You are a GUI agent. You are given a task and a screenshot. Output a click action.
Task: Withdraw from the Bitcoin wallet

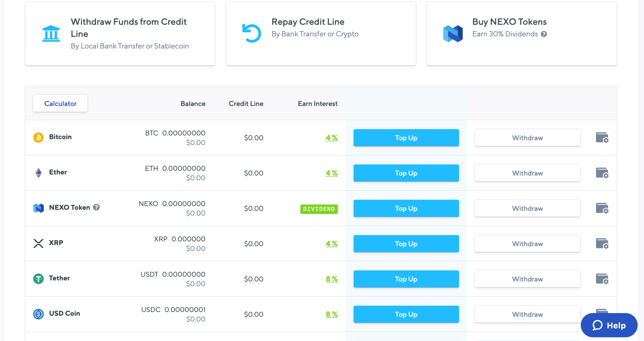(x=527, y=138)
